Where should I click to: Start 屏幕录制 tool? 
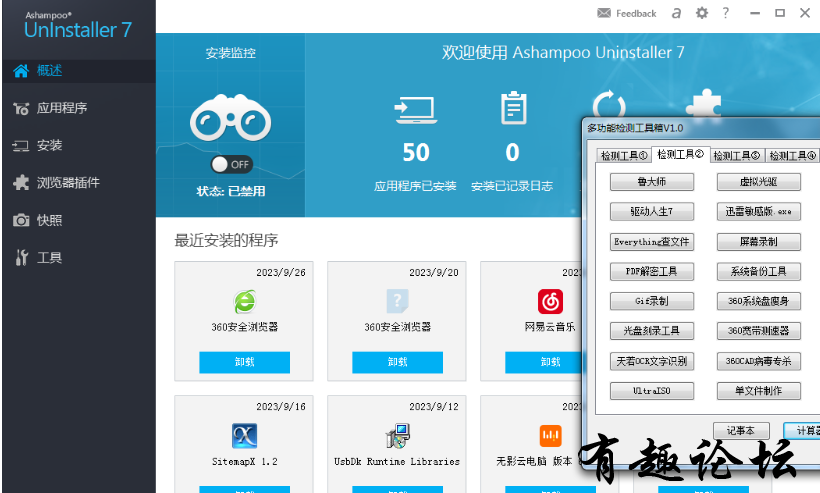(758, 242)
